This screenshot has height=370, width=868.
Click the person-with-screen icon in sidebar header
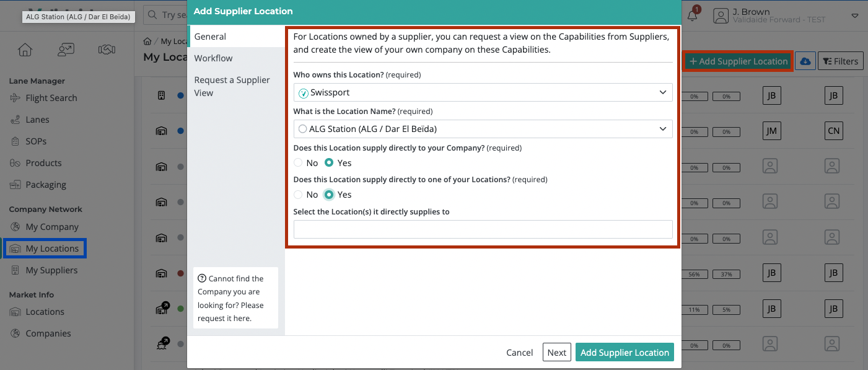click(x=66, y=50)
